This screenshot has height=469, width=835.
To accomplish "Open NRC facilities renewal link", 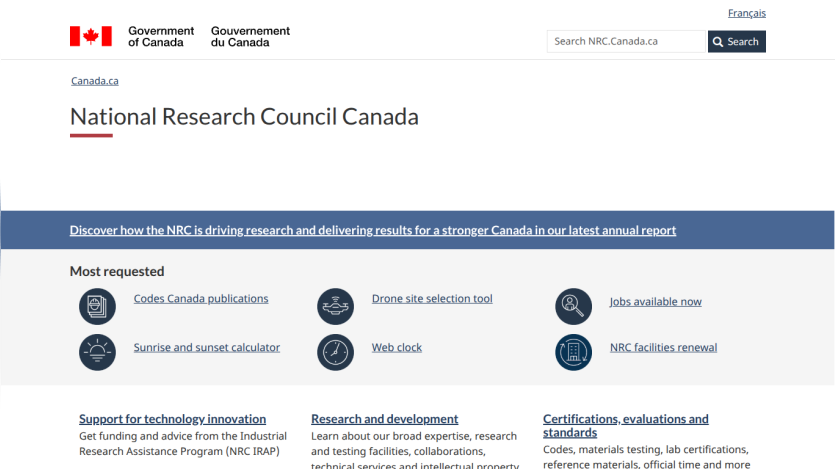I will coord(664,347).
